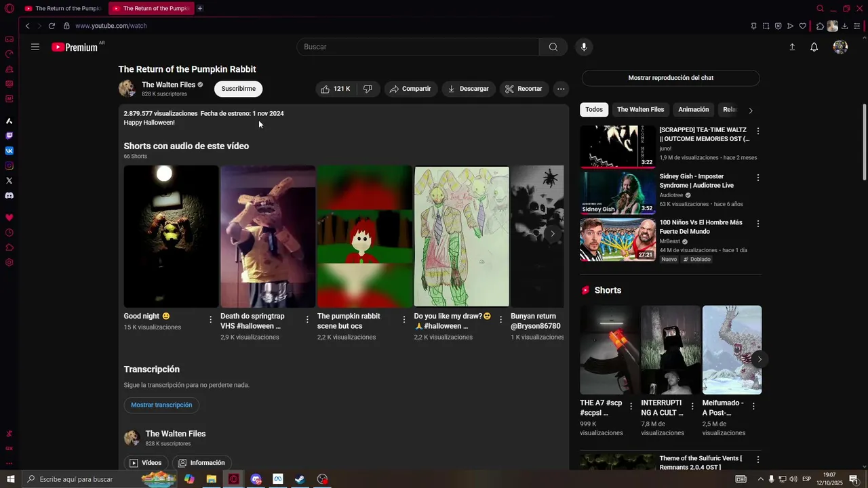Image resolution: width=868 pixels, height=488 pixels.
Task: Open the 100 Niños MrBeast thumbnail
Action: click(618, 239)
